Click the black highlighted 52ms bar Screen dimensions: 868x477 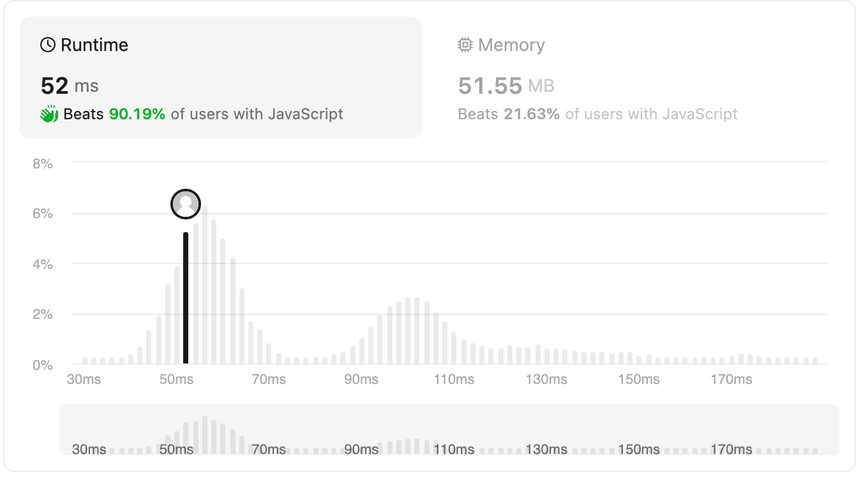pos(186,298)
